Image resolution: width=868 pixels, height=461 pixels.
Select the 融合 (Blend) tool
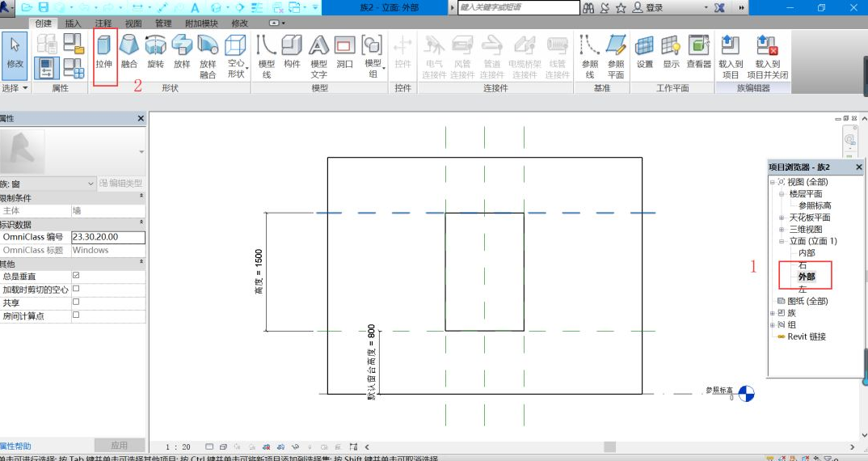pos(129,52)
